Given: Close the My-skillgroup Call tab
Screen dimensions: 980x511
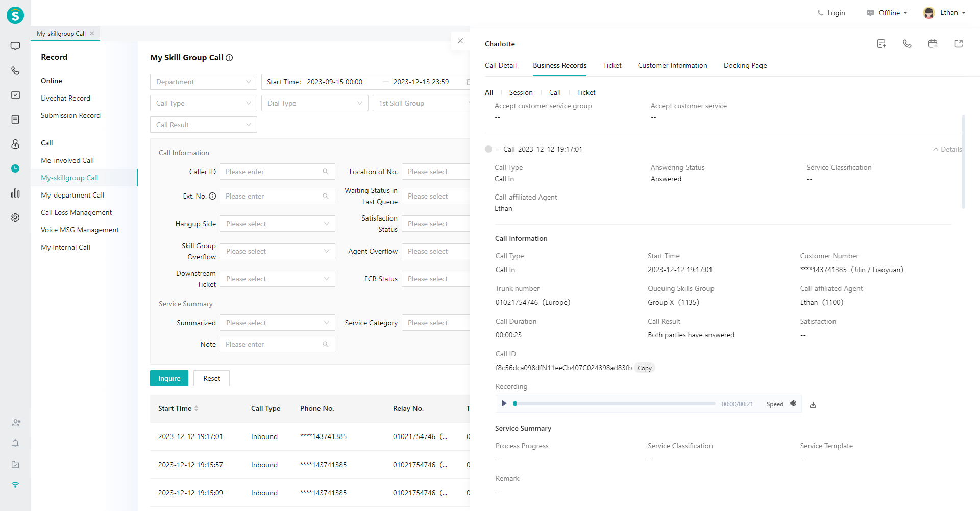Looking at the screenshot, I should [92, 33].
